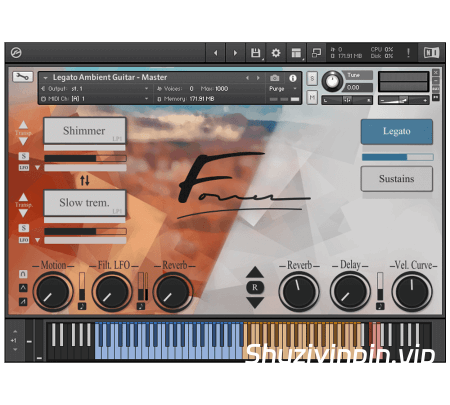Go to next preset with right arrow in top bar

pos(235,53)
